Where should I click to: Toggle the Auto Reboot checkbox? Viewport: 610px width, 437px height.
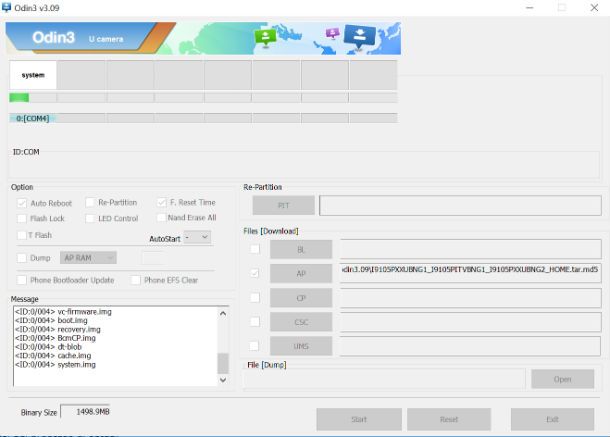click(x=22, y=203)
